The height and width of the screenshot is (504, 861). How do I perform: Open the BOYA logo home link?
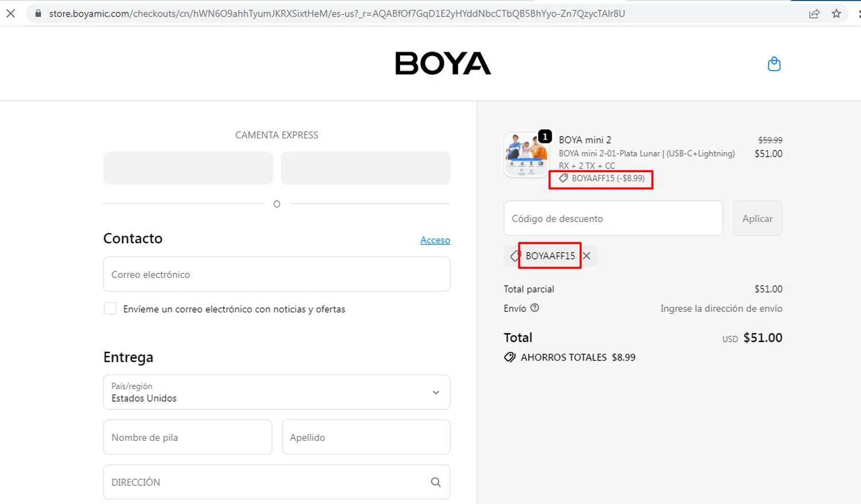click(443, 63)
